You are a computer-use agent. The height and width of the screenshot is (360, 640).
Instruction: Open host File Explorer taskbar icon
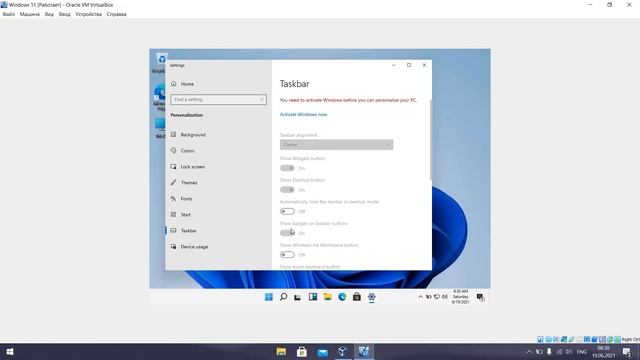(281, 351)
